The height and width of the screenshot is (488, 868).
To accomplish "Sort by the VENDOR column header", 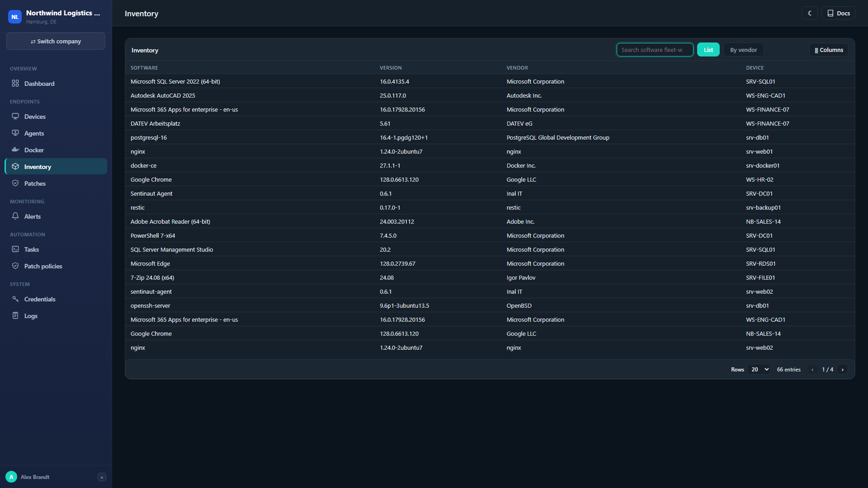I will point(517,68).
